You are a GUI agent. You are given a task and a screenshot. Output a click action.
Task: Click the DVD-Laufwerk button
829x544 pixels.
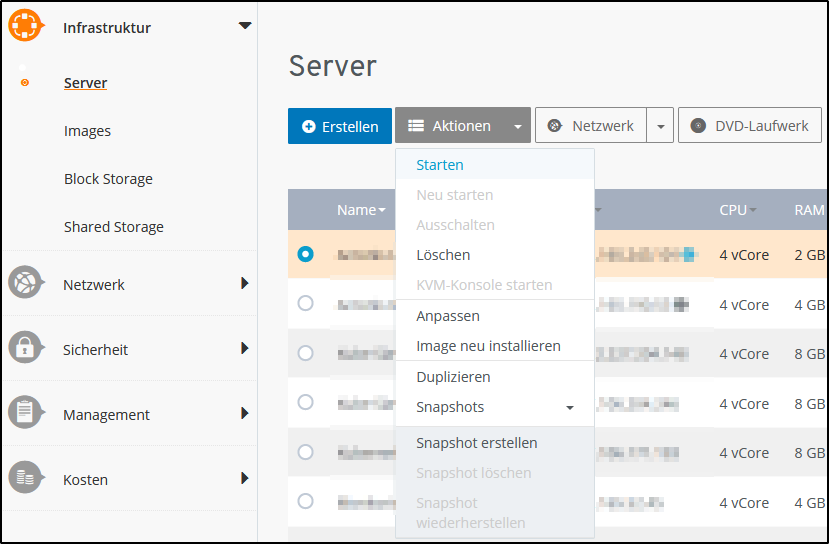(x=750, y=125)
